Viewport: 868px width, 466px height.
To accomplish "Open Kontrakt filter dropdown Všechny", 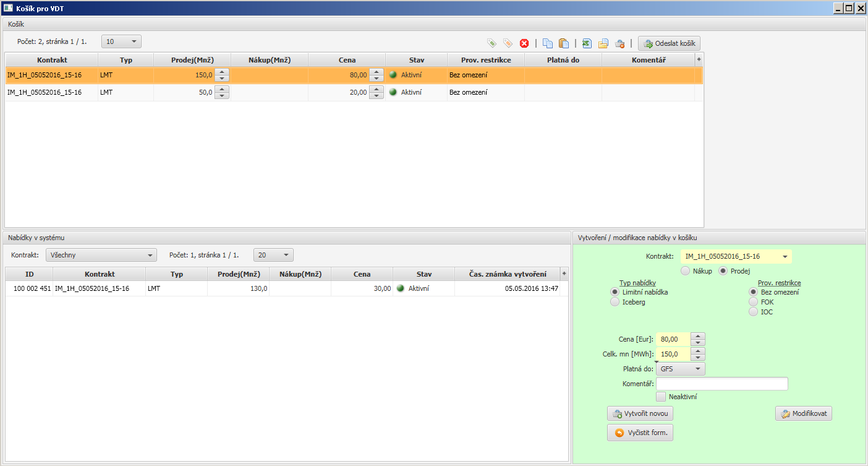I will 101,255.
